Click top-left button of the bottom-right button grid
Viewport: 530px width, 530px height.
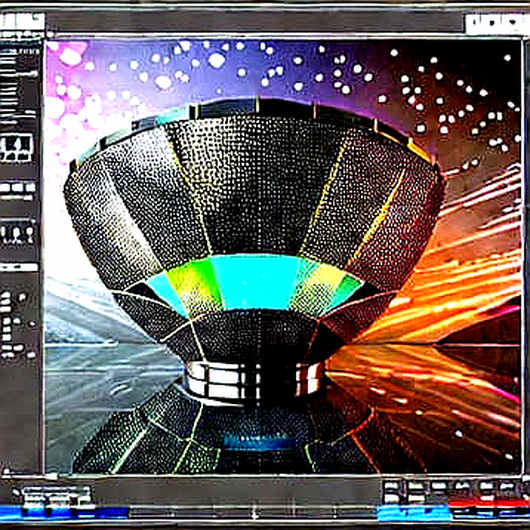[391, 486]
